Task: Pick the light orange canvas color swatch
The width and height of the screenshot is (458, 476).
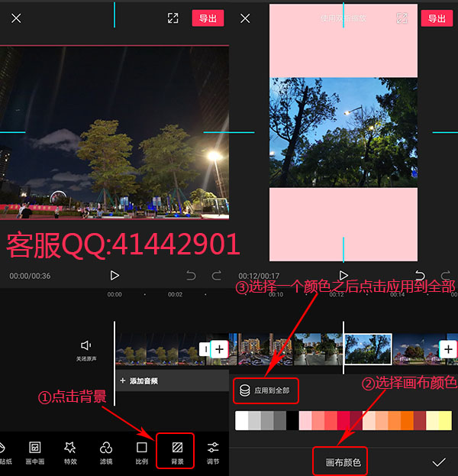Action: point(382,420)
